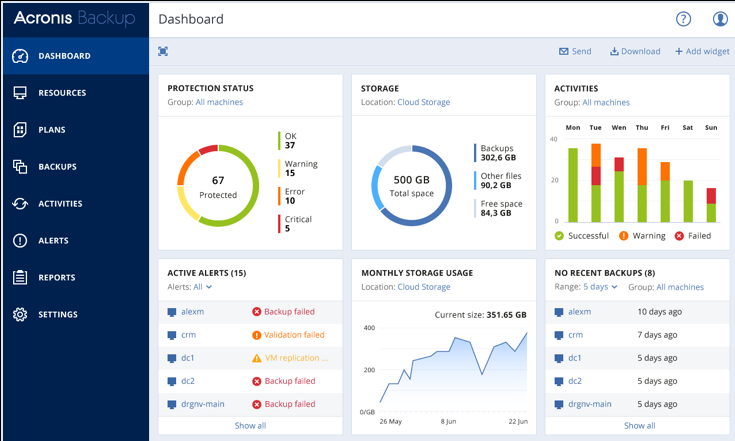This screenshot has width=735, height=441.
Task: Toggle the Successful legend item in Activities
Action: (x=581, y=236)
